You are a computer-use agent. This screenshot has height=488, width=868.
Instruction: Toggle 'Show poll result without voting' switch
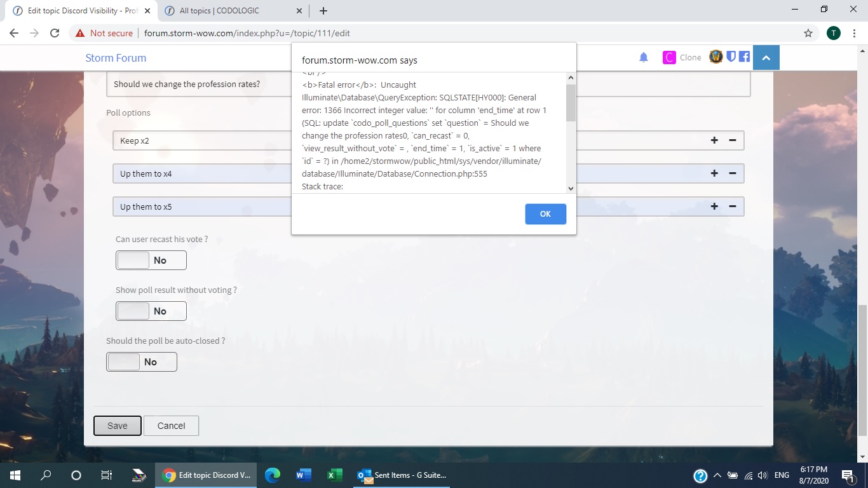(x=151, y=311)
